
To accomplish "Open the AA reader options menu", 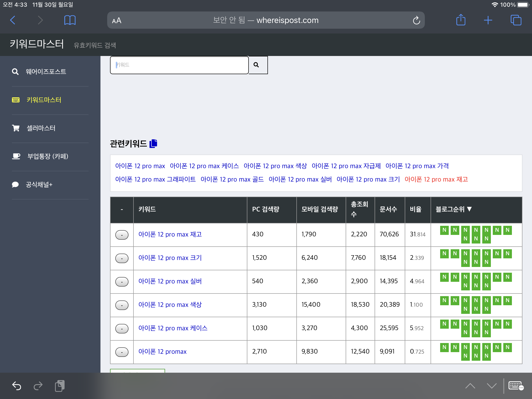I will click(117, 21).
